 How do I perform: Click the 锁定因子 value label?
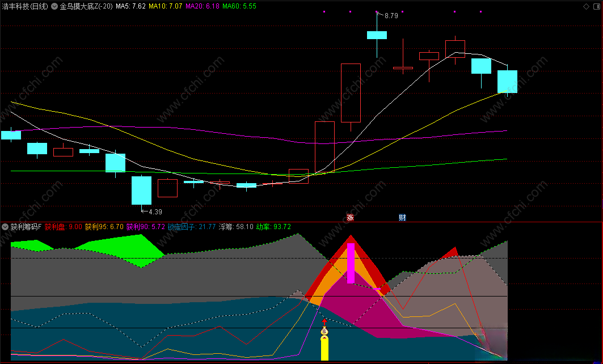192,227
